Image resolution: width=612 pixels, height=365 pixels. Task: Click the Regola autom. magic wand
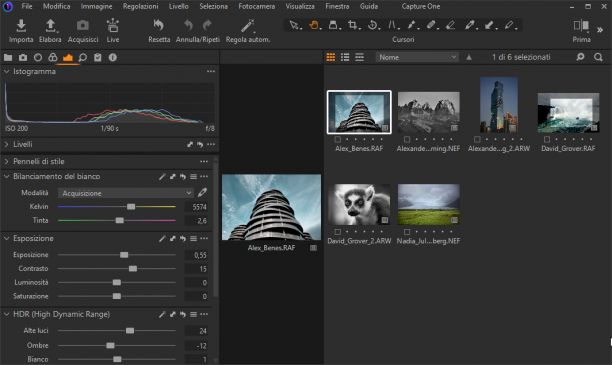tap(247, 26)
